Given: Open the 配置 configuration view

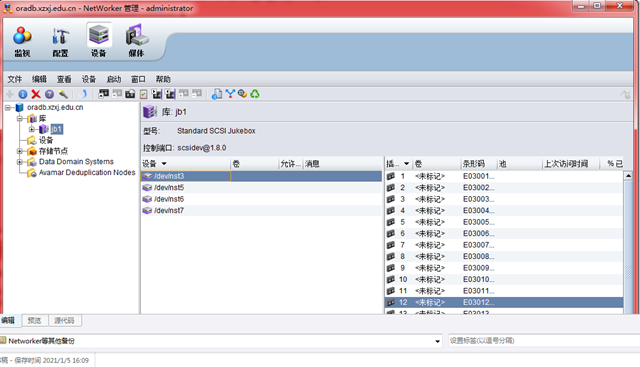Looking at the screenshot, I should [60, 41].
